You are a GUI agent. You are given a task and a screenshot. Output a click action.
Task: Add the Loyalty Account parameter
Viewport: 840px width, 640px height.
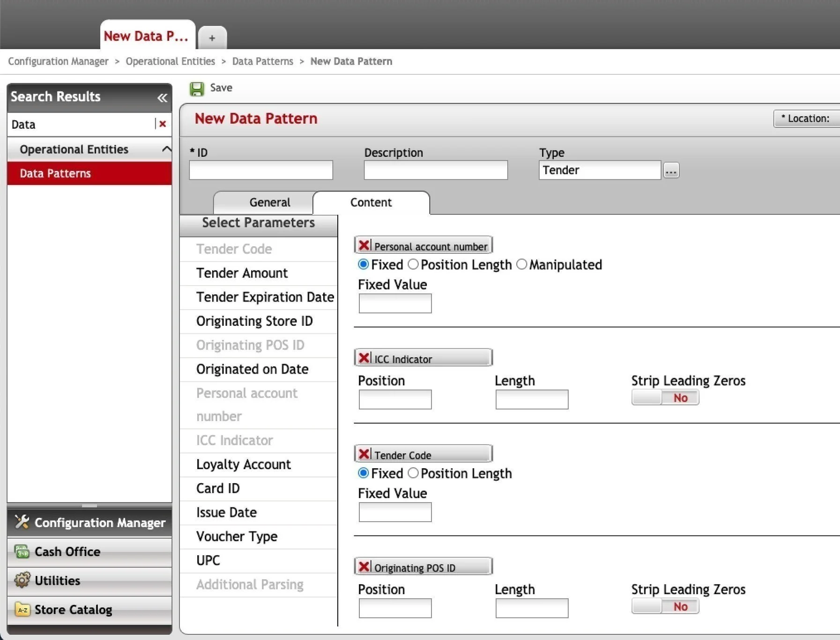click(x=259, y=464)
